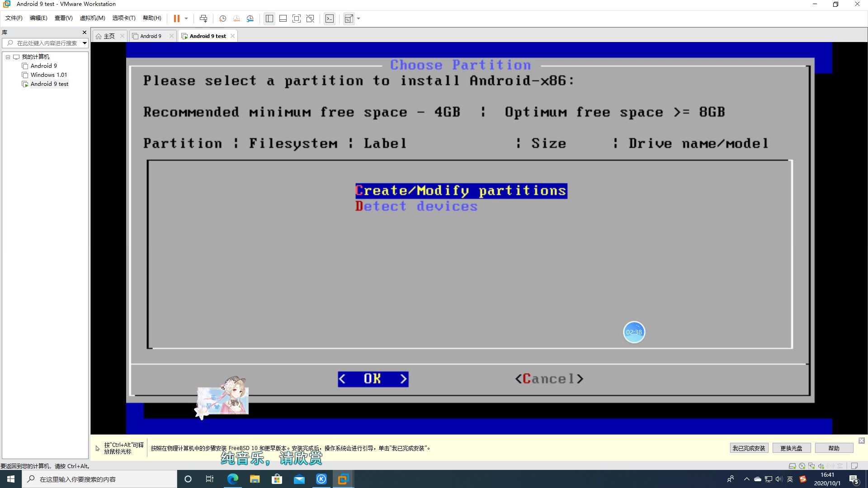Image resolution: width=868 pixels, height=488 pixels.
Task: Close the library panel
Action: click(84, 33)
